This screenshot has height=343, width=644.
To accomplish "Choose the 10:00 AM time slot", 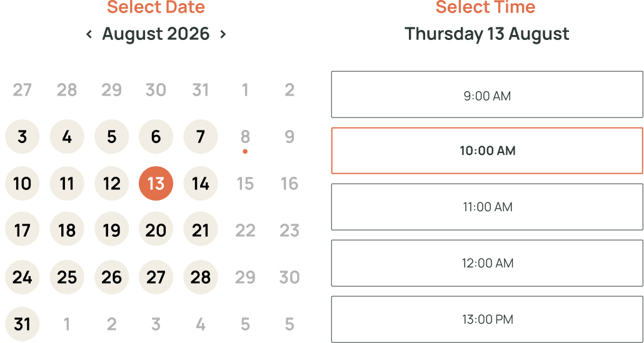I will click(487, 151).
